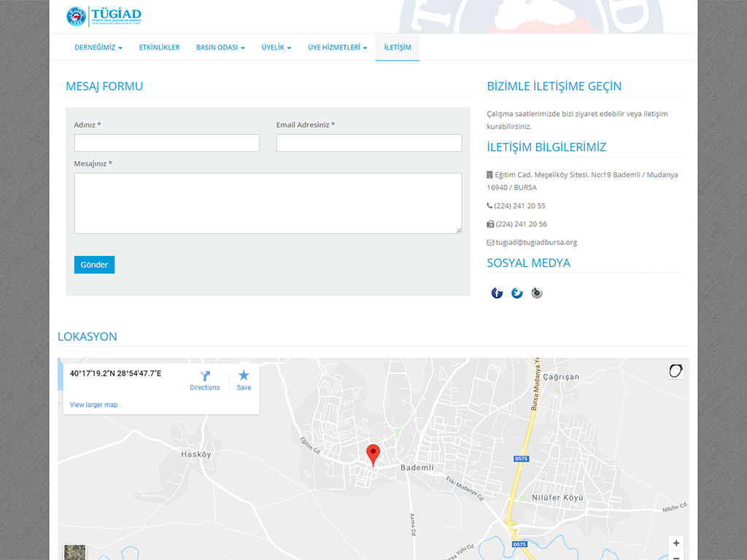The image size is (747, 560).
Task: Click the SOSYAL MEDYA heading
Action: pos(528,262)
